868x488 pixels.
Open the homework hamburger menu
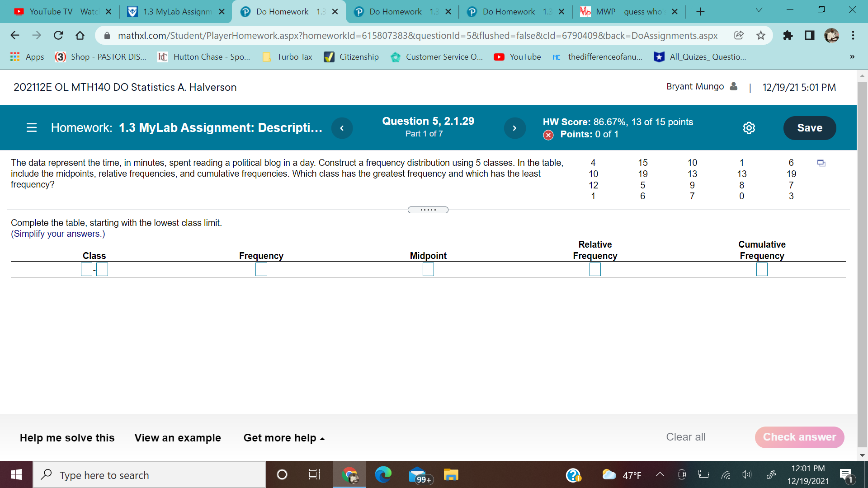tap(31, 128)
